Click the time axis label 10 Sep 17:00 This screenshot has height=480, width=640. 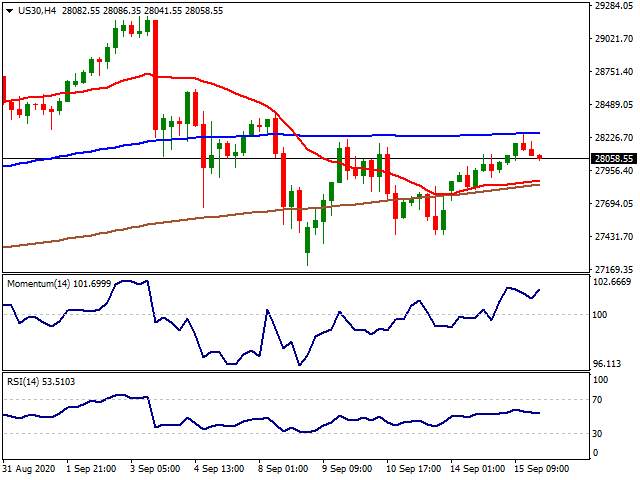pos(413,468)
